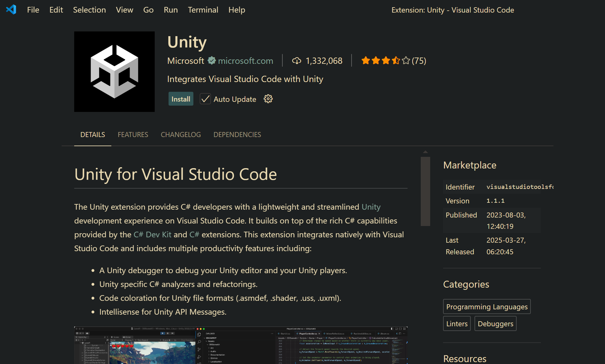The height and width of the screenshot is (364, 605).
Task: Click the Resources section heading
Action: [x=465, y=359]
